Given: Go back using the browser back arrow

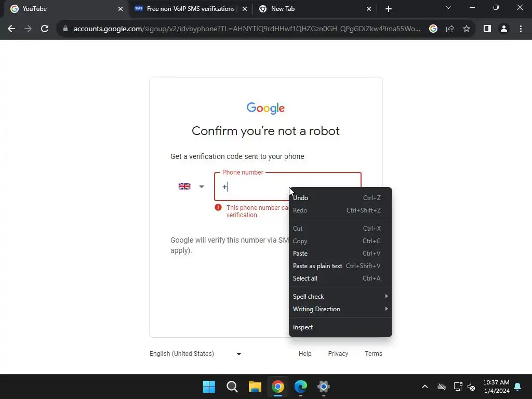Looking at the screenshot, I should pyautogui.click(x=11, y=29).
